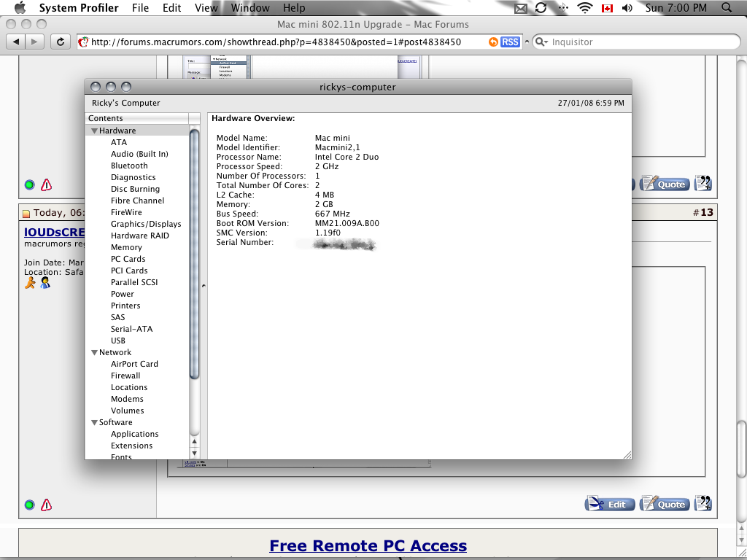Select USB in the Contents list
Viewport: 747px width, 560px height.
click(x=117, y=341)
